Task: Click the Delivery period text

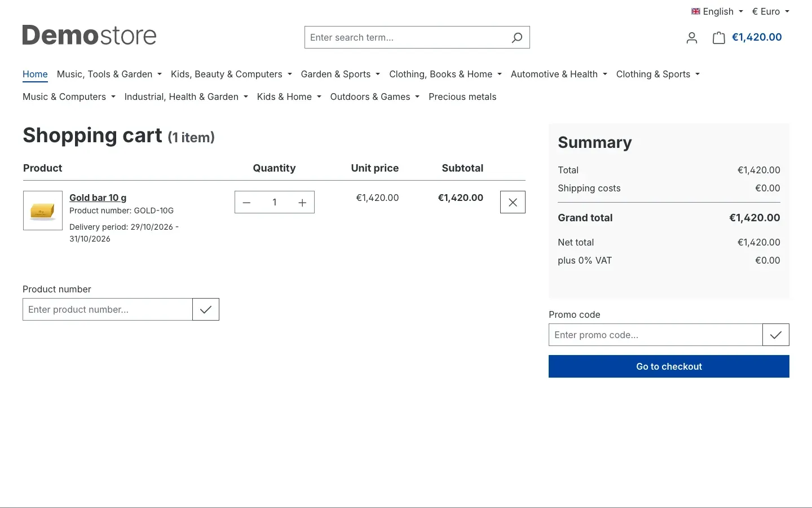Action: [x=124, y=233]
